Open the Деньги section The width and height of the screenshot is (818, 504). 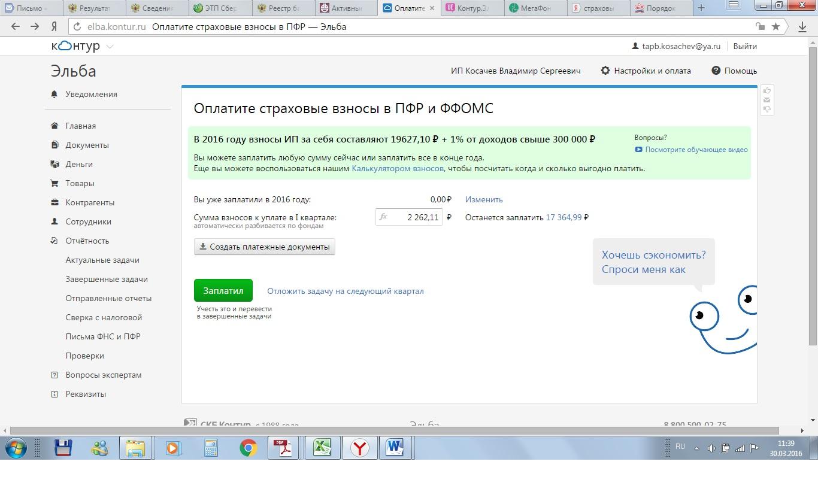point(71,164)
